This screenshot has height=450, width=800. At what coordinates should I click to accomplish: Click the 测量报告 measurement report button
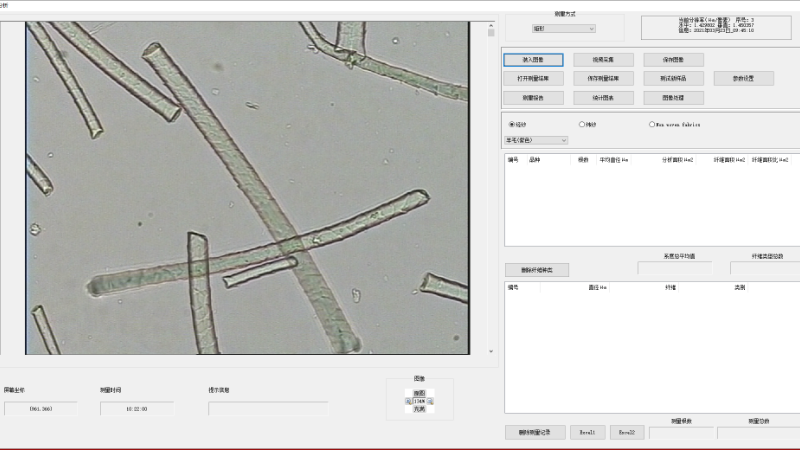[533, 98]
